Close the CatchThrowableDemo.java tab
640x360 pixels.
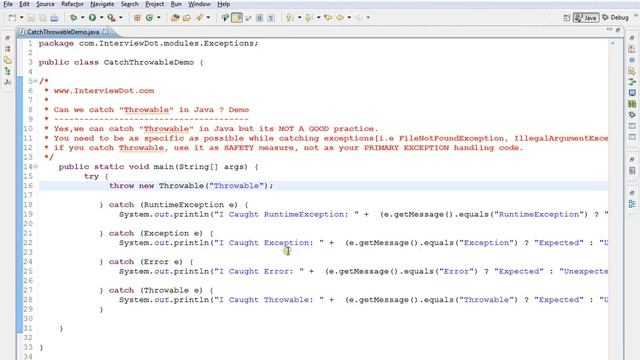[106, 31]
